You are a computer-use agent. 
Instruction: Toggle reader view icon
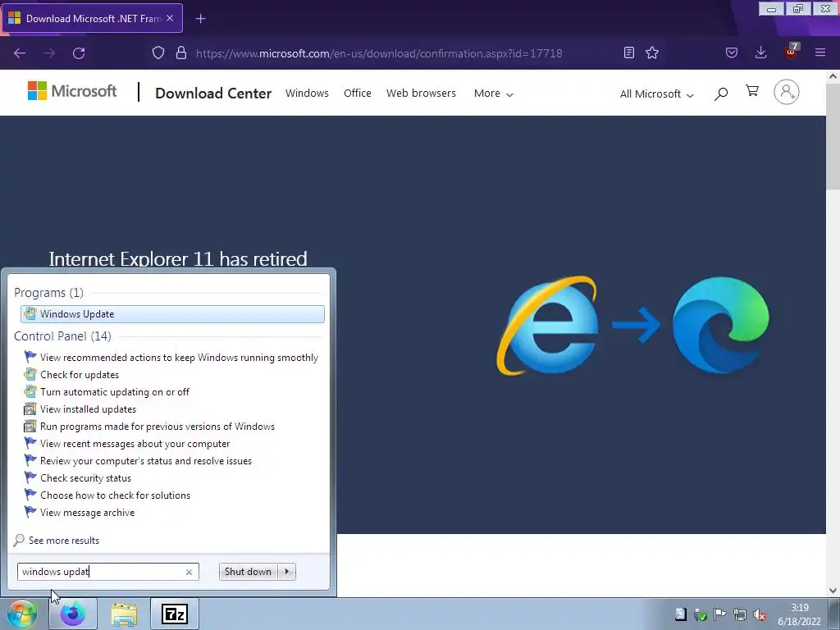(x=629, y=52)
